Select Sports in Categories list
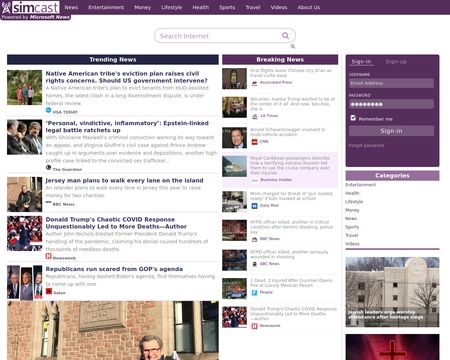 pos(352,227)
